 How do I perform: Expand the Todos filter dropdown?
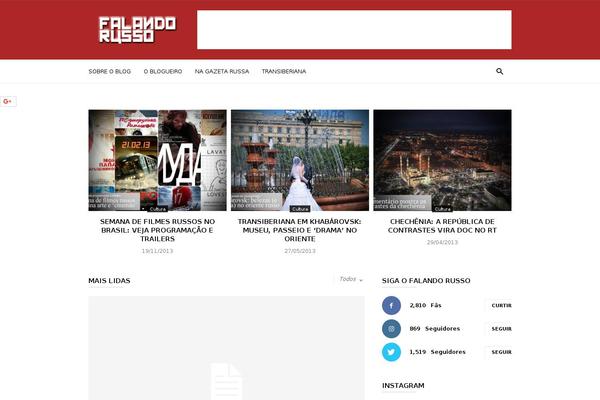pyautogui.click(x=351, y=279)
